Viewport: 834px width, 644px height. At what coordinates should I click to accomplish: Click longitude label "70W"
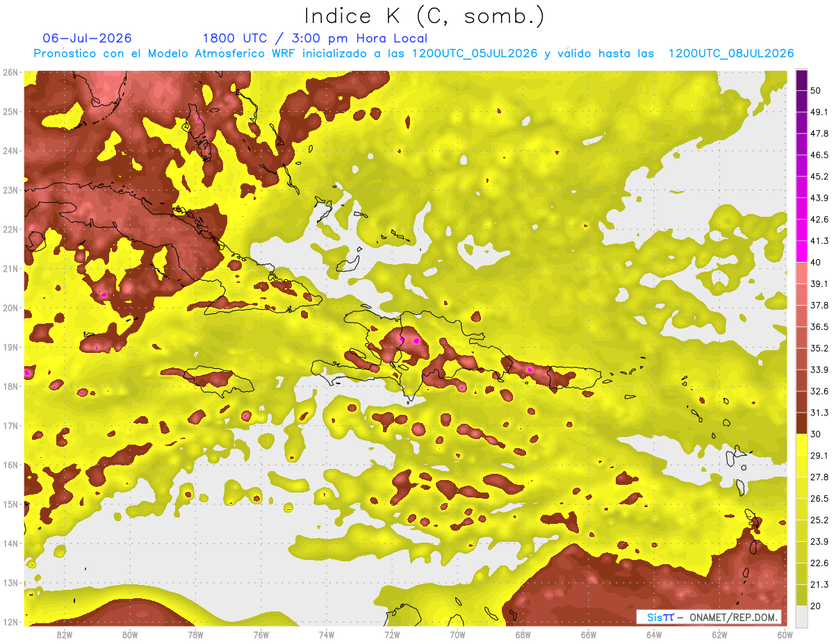pos(457,634)
